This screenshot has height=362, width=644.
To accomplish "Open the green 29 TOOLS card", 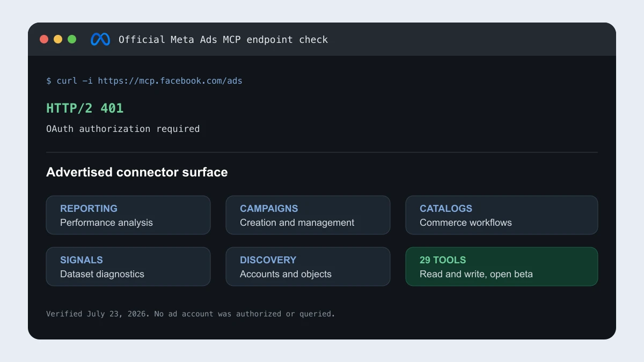I will [502, 267].
